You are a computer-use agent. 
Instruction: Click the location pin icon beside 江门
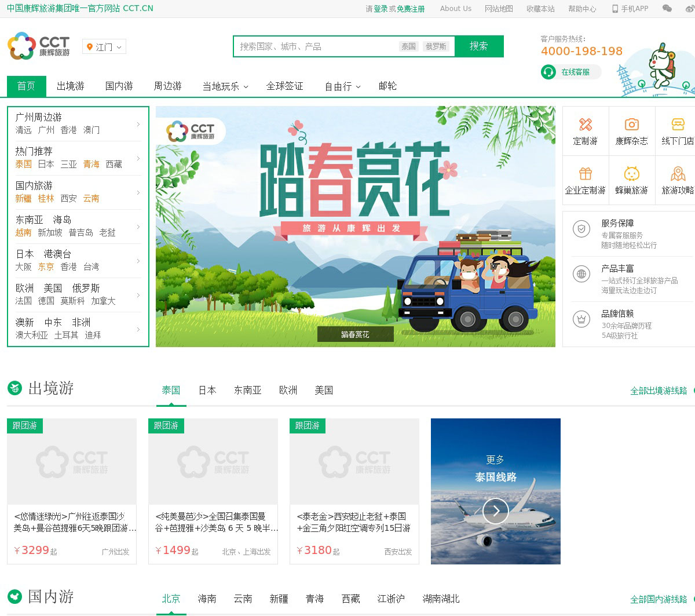89,47
